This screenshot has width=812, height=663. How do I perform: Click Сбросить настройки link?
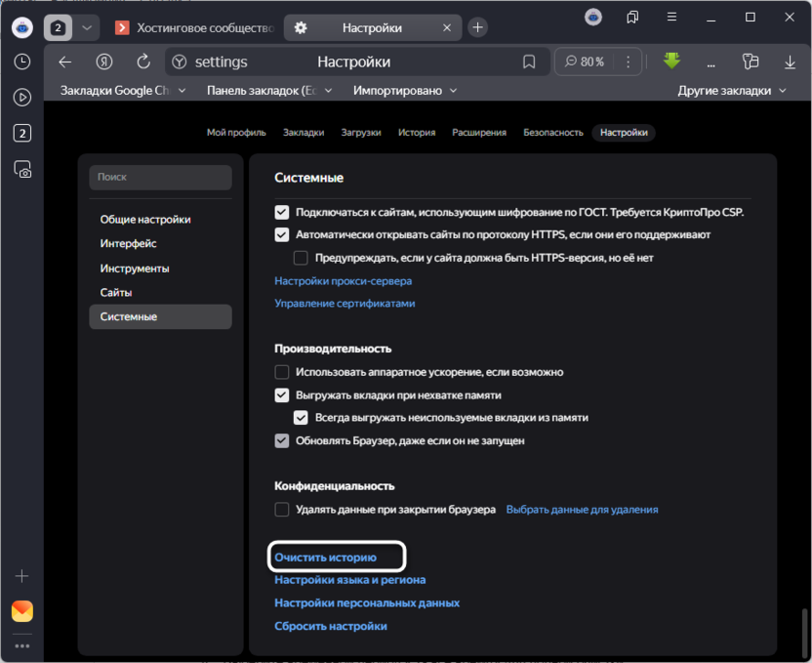coord(331,626)
